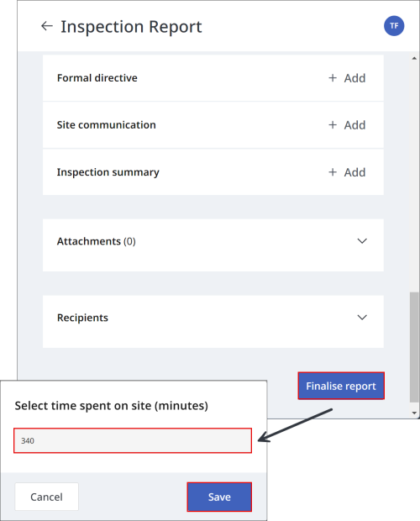Viewport: 420px width, 521px height.
Task: Focus the time spent on site field
Action: (133, 440)
